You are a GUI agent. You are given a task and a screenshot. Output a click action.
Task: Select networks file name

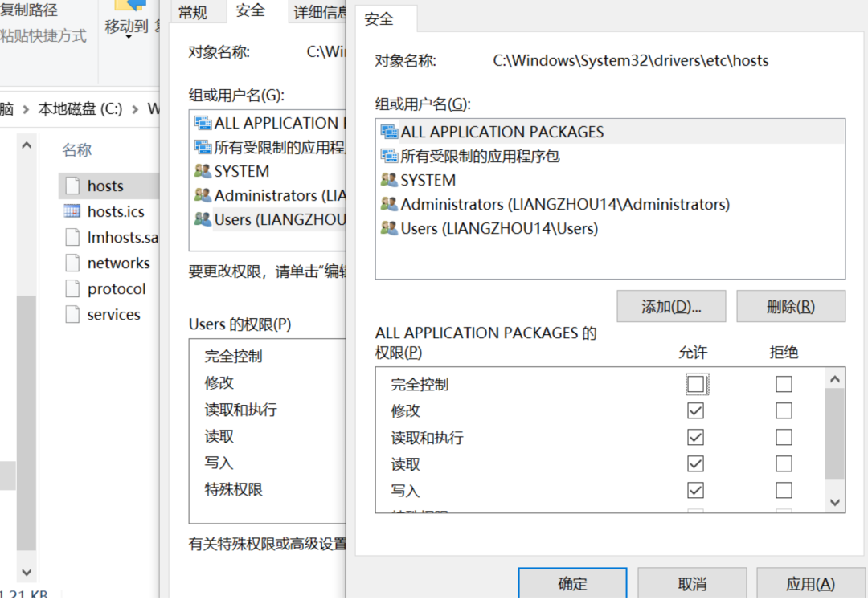pos(118,263)
